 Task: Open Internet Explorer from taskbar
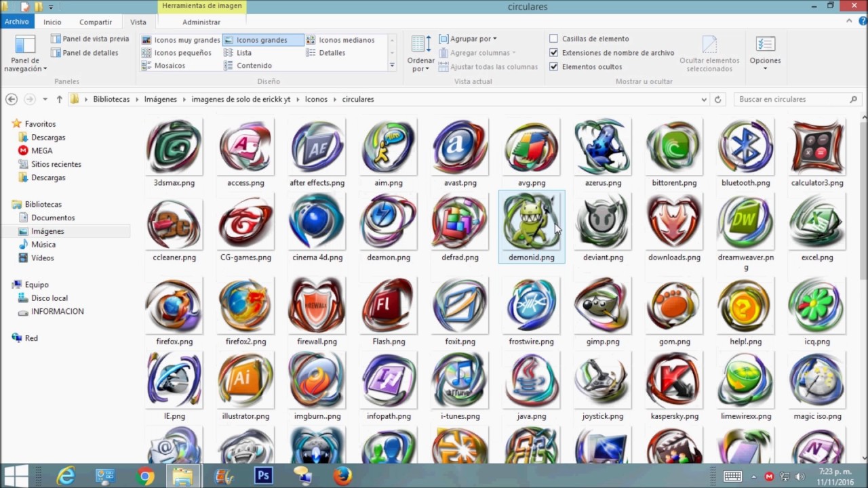pyautogui.click(x=66, y=476)
